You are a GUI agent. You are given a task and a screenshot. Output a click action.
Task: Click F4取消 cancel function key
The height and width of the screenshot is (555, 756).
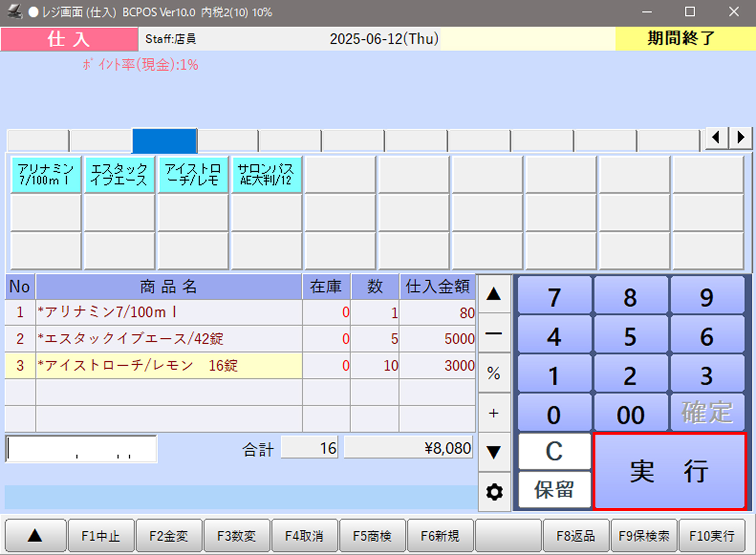click(304, 536)
